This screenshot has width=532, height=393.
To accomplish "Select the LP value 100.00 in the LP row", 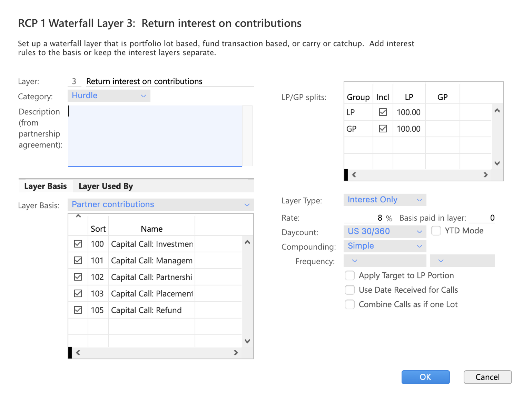I will tap(409, 112).
